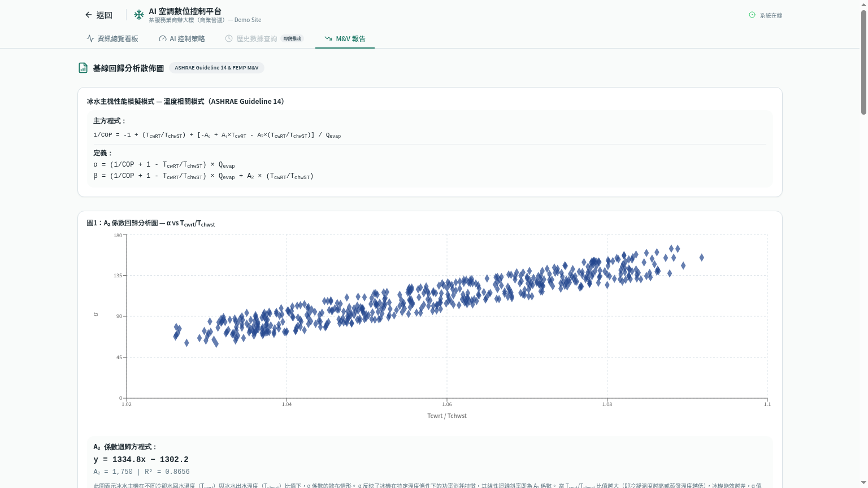Click the 基線回歸分析散佈圖 heading

coord(128,68)
